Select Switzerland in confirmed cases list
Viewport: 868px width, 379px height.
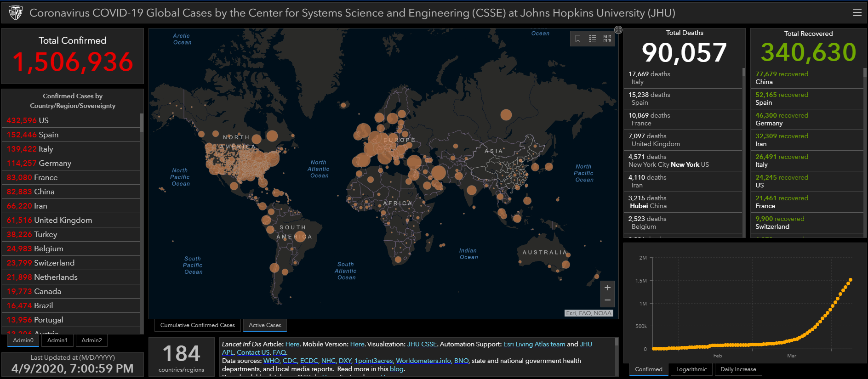point(71,263)
